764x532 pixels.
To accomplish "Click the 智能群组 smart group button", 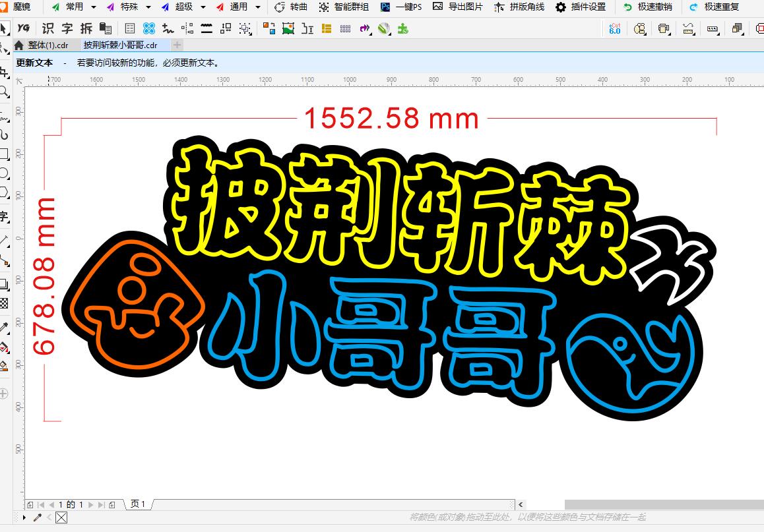I will point(344,7).
